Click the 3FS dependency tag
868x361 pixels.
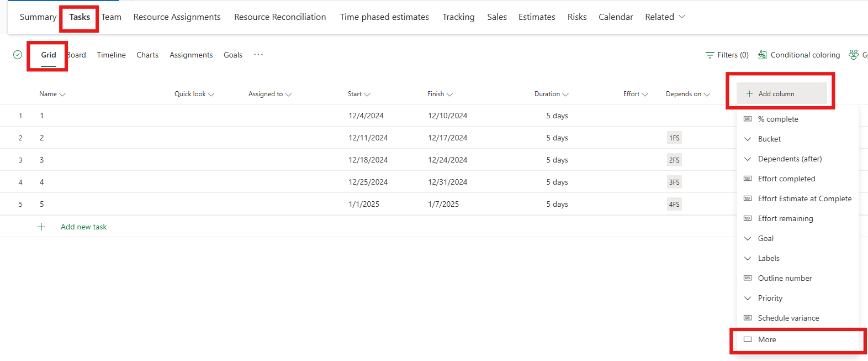[x=674, y=182]
